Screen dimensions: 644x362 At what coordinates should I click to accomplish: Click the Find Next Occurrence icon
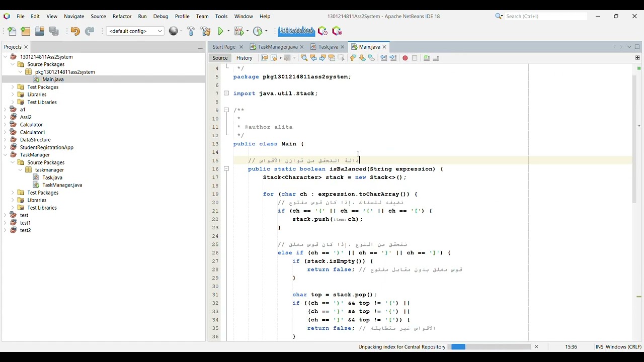(x=323, y=58)
